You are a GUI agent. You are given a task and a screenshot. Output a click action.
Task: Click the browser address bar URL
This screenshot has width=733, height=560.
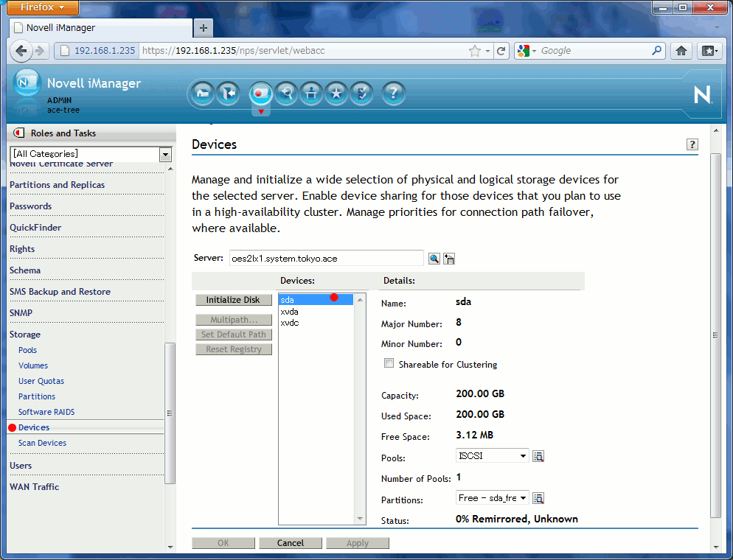point(303,50)
